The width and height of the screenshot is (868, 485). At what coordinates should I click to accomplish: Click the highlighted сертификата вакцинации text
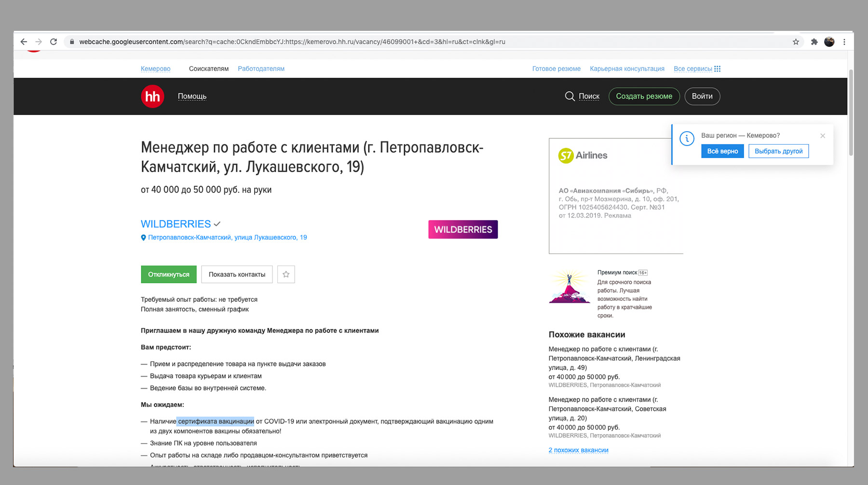[216, 421]
